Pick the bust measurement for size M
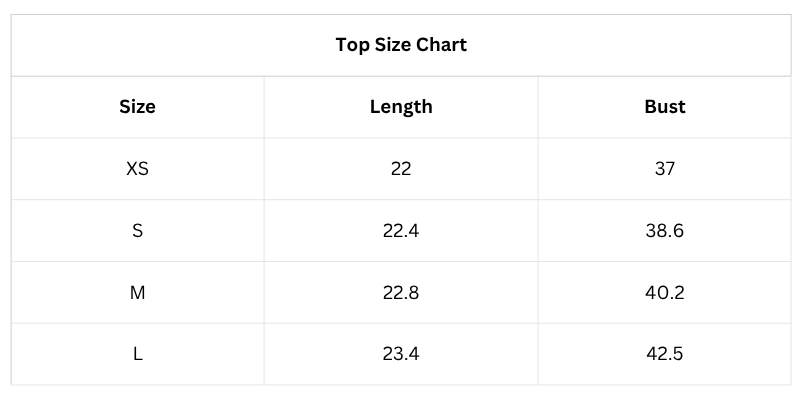Viewport: 800px width, 400px height. [x=665, y=293]
